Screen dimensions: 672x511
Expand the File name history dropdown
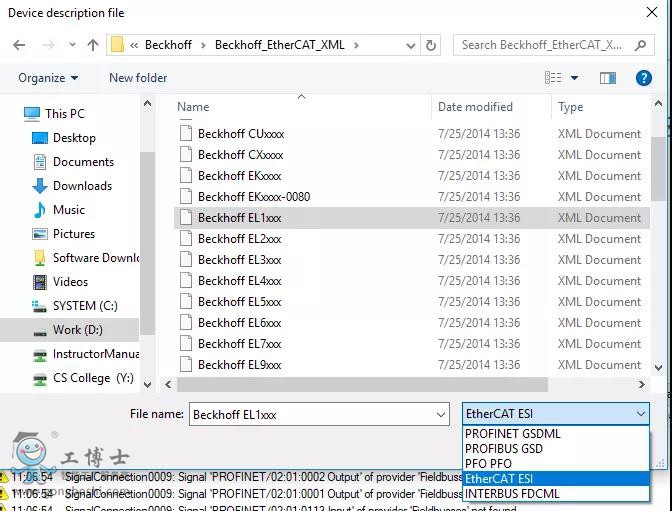[x=441, y=414]
